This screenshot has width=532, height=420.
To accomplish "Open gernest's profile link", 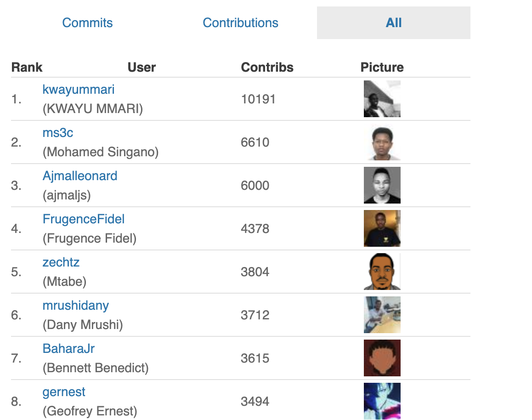I will pyautogui.click(x=64, y=392).
